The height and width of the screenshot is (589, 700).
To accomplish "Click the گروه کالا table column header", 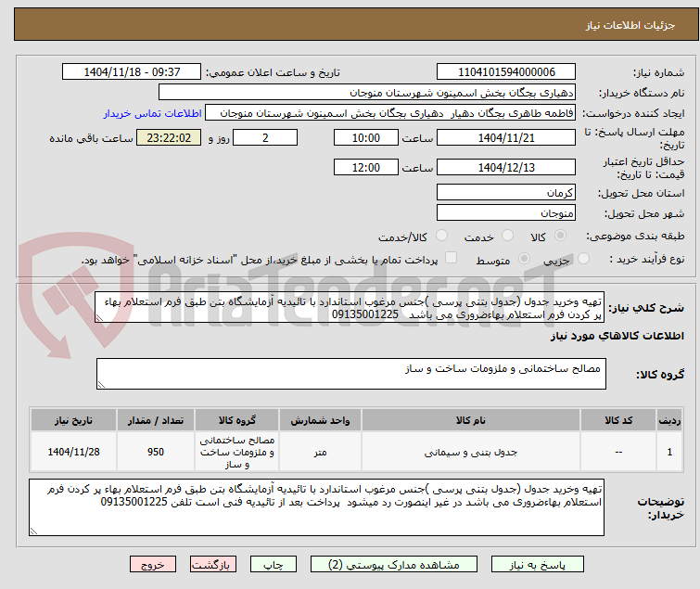I will tap(237, 420).
